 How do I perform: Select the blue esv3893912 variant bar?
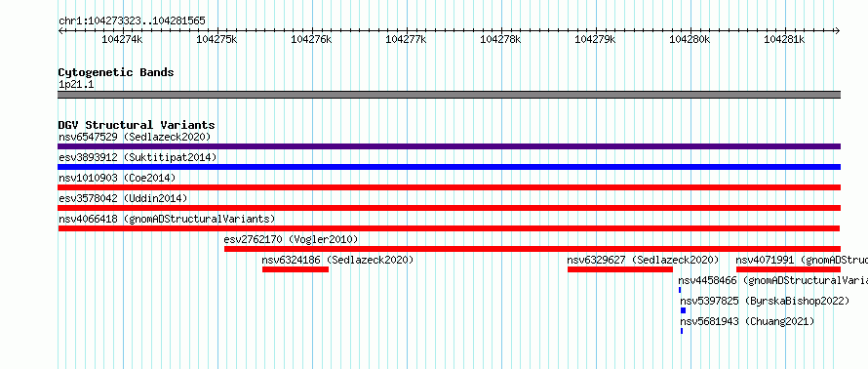(449, 167)
